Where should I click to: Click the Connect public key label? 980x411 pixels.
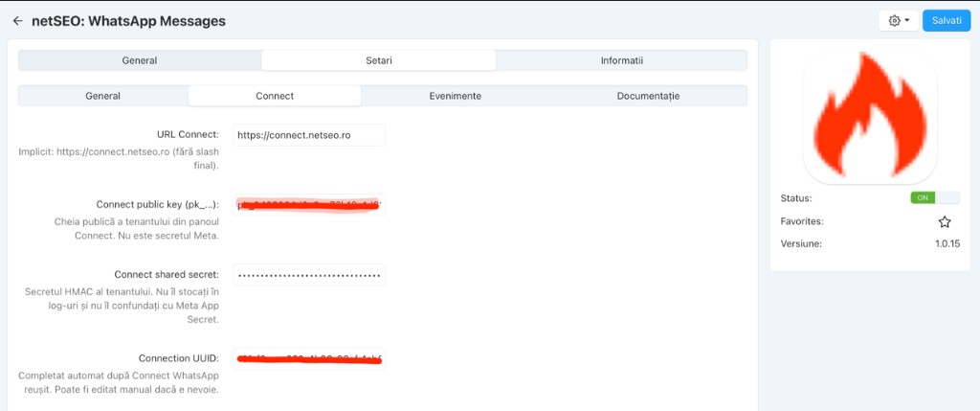(158, 205)
